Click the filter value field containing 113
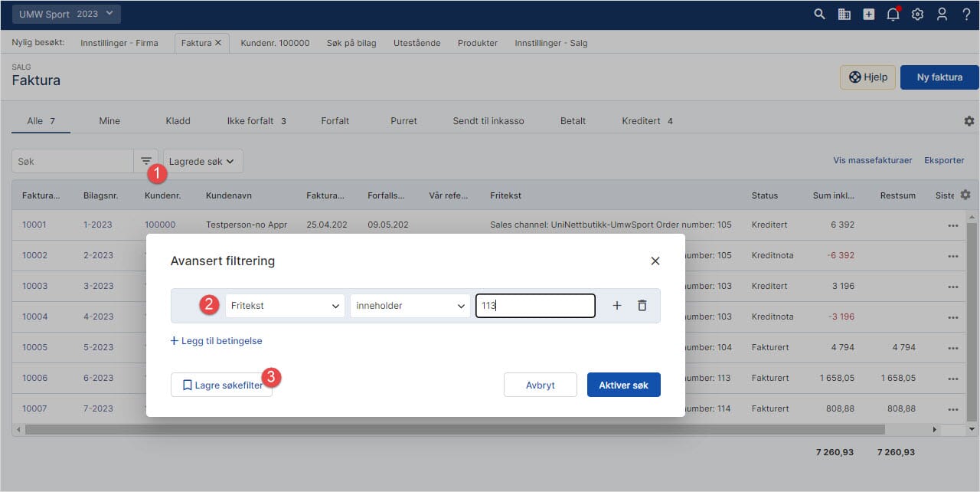The image size is (980, 492). coord(534,306)
